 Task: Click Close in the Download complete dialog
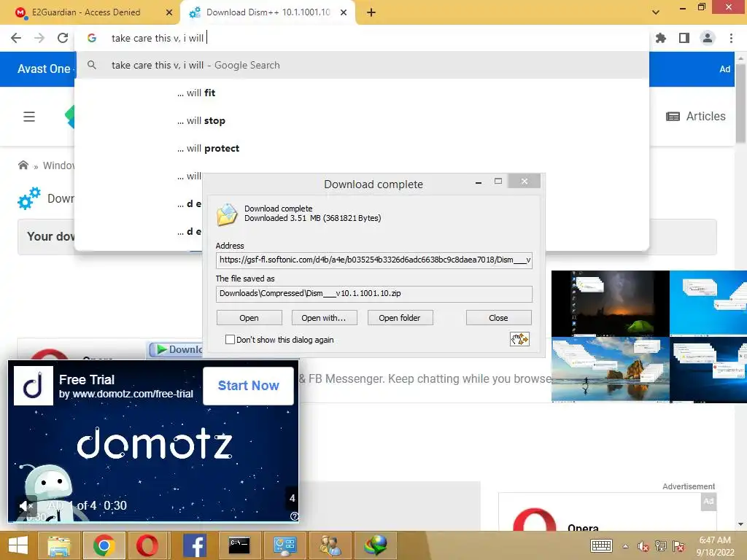pos(498,318)
